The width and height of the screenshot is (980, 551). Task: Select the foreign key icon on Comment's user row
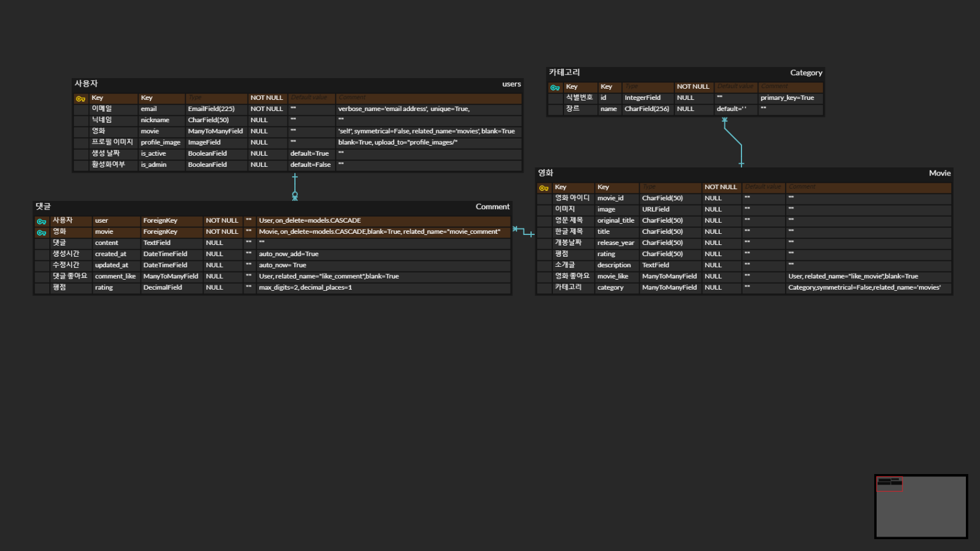point(41,220)
